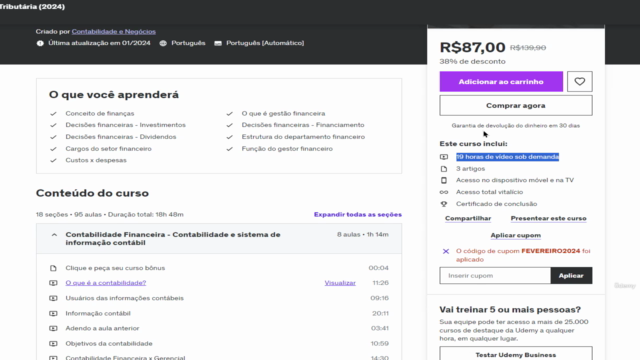Click the video icon of O que é a contabilidade?
Image resolution: width=640 pixels, height=360 pixels.
pos(53,283)
